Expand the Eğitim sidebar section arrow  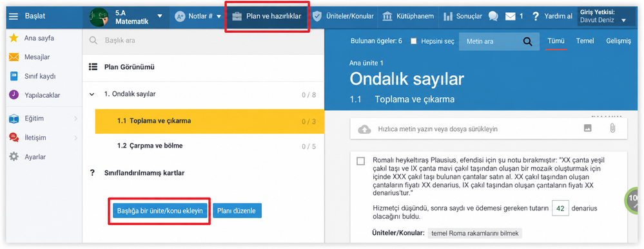pos(75,118)
